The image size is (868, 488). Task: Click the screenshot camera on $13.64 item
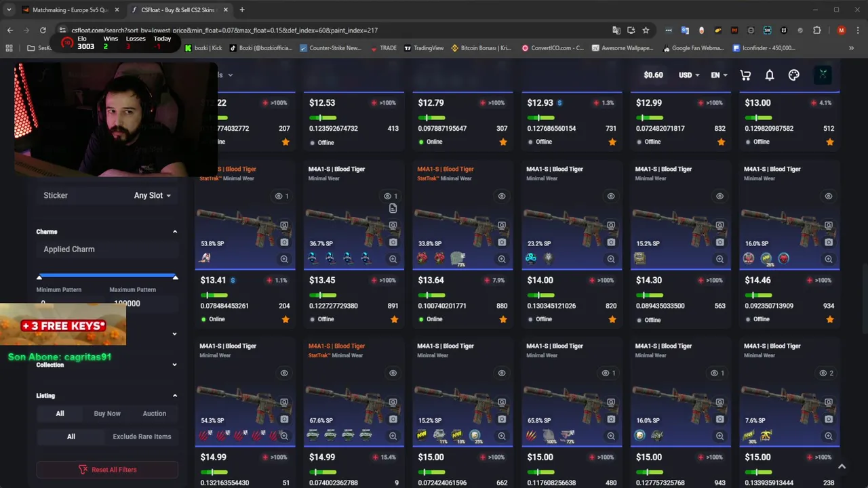(502, 242)
